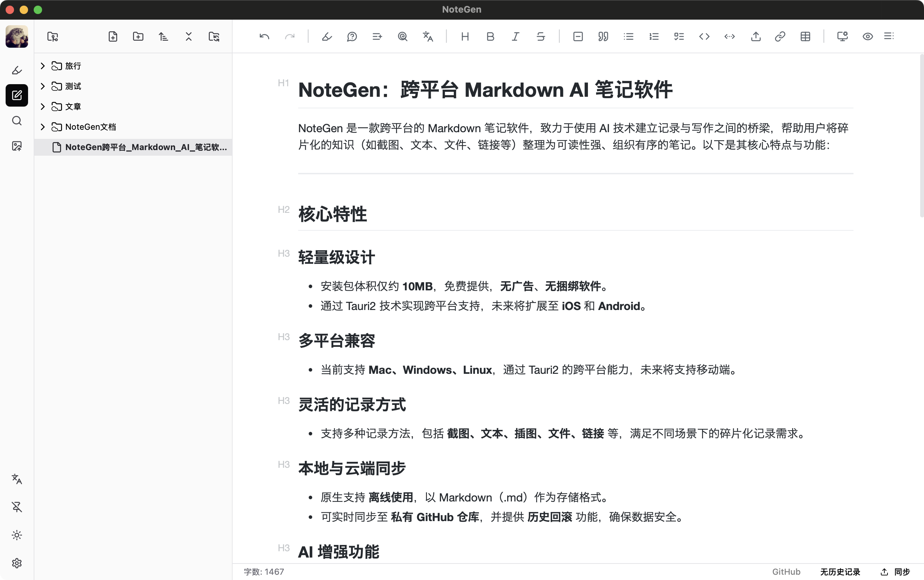Open the heading H dropdown
Screen dimensions: 924x580
click(465, 36)
